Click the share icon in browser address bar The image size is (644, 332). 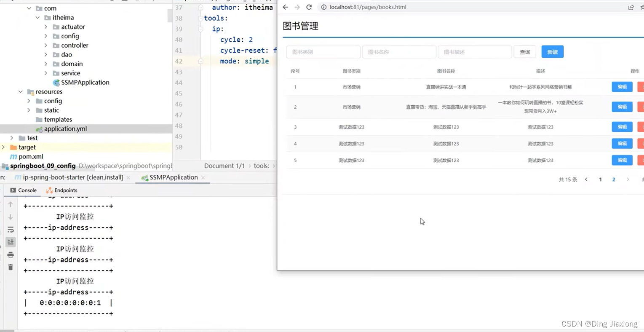(x=631, y=7)
